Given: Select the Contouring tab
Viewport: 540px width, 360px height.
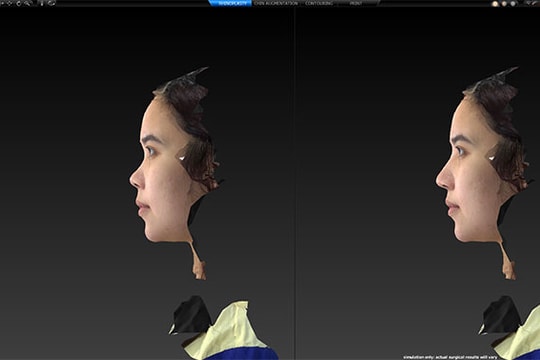Looking at the screenshot, I should [x=319, y=3].
